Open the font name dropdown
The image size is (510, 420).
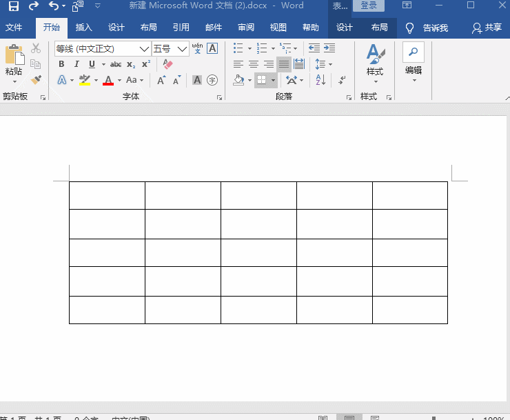click(144, 49)
